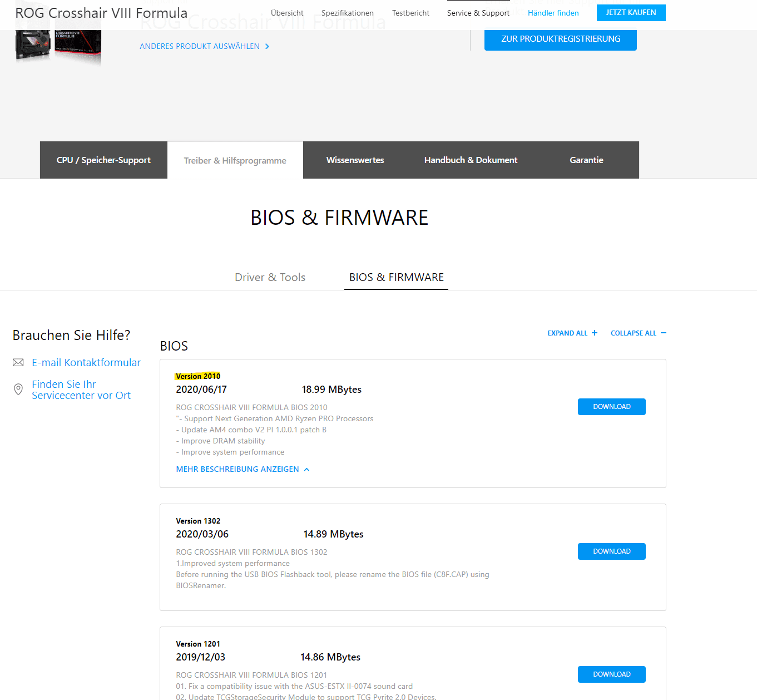The image size is (757, 700).
Task: Download BIOS version 1302
Action: coord(612,551)
